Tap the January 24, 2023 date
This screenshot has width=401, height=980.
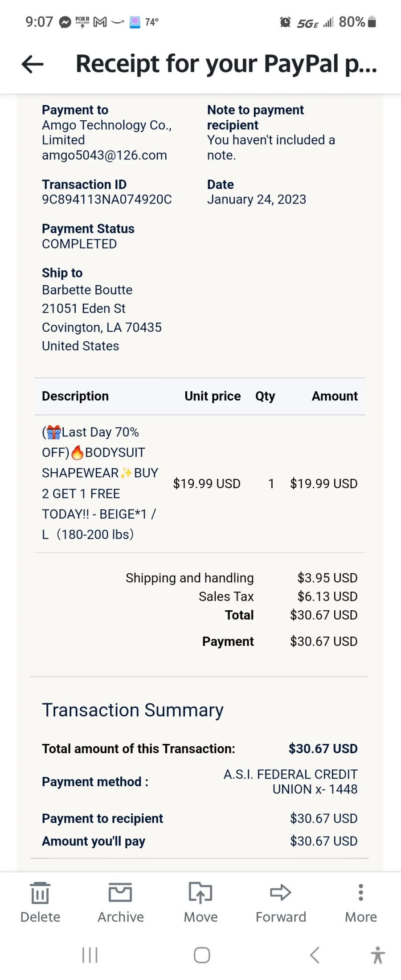click(257, 199)
